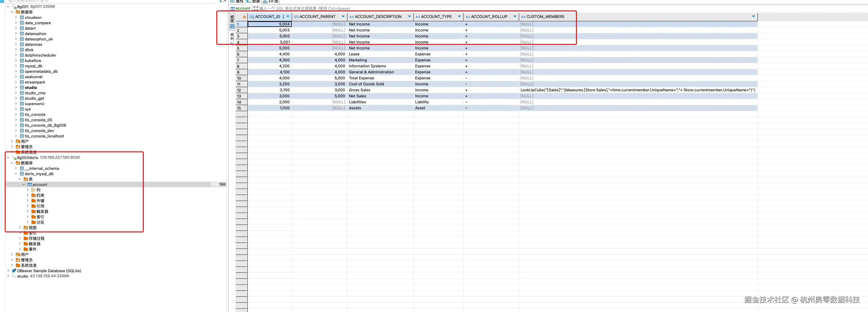Click the 存储过程 folder icon
The width and height of the screenshot is (868, 312).
tap(26, 239)
